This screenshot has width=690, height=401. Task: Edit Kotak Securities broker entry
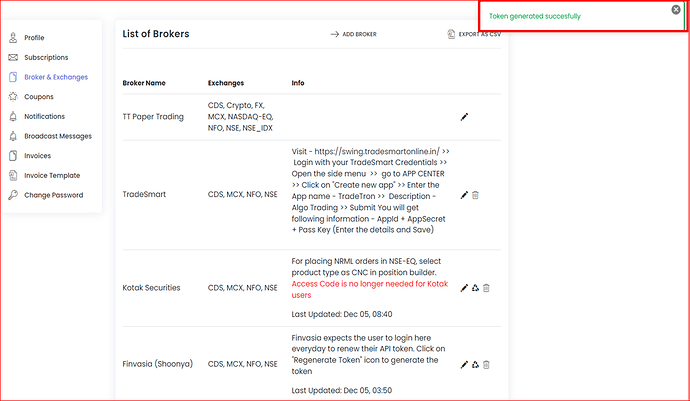(464, 288)
